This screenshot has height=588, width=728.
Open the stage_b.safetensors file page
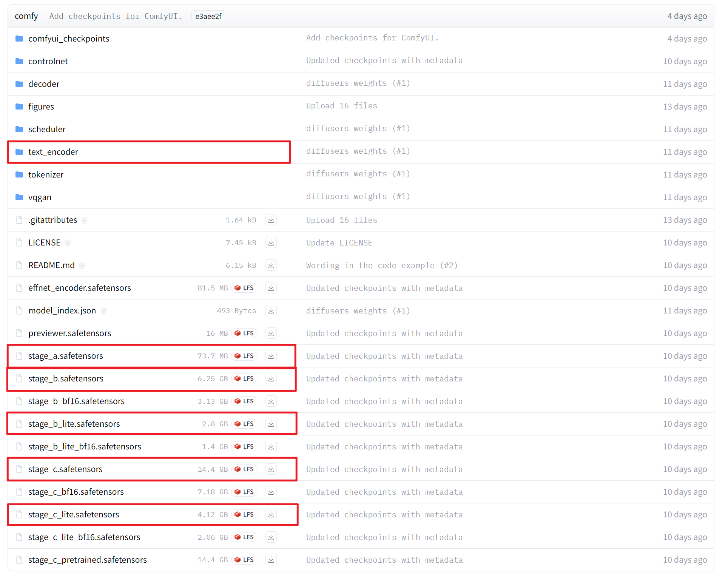66,378
